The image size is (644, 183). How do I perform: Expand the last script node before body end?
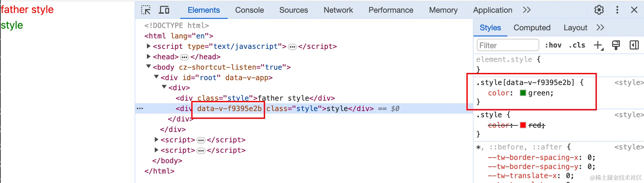[x=156, y=150]
